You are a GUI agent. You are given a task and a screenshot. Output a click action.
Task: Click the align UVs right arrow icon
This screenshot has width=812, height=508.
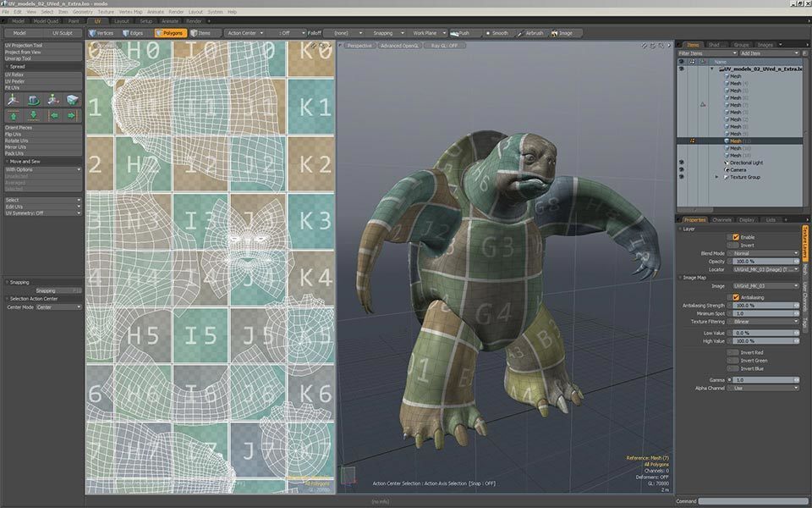[x=73, y=115]
